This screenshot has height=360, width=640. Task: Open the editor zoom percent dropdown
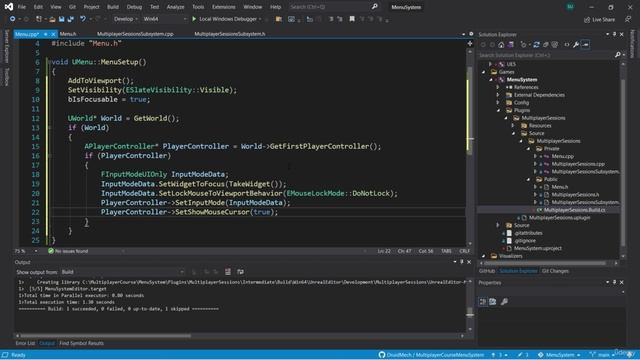tap(27, 251)
